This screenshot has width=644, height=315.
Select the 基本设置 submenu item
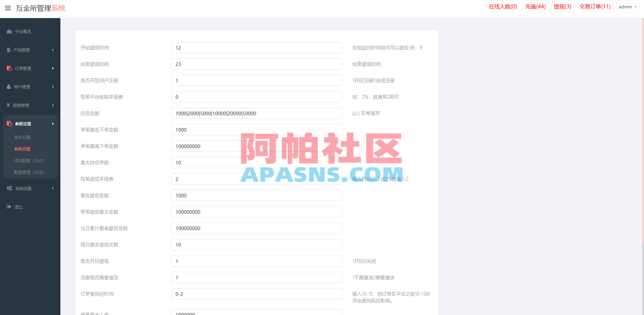click(22, 137)
